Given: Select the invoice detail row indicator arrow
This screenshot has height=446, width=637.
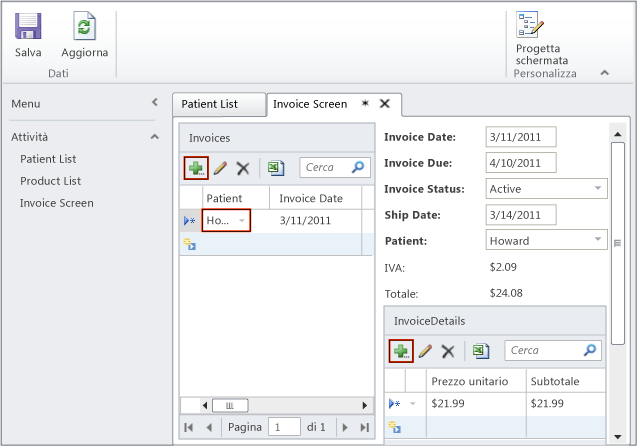Looking at the screenshot, I should pyautogui.click(x=394, y=403).
